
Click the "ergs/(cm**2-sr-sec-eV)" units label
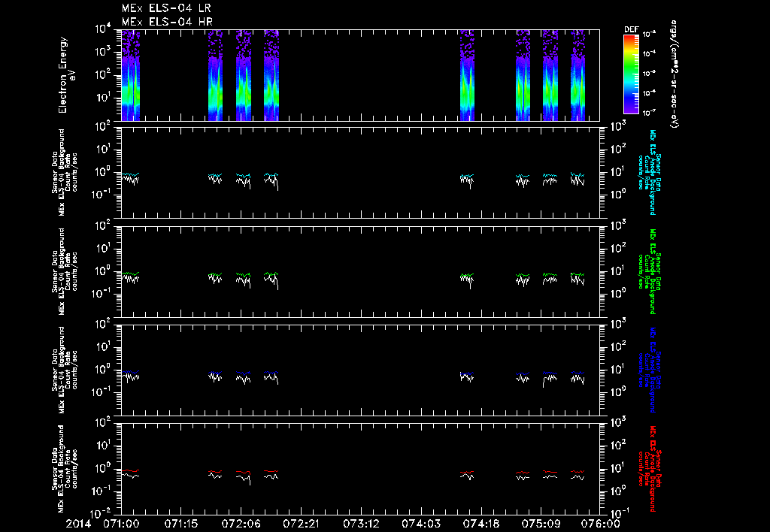click(675, 74)
